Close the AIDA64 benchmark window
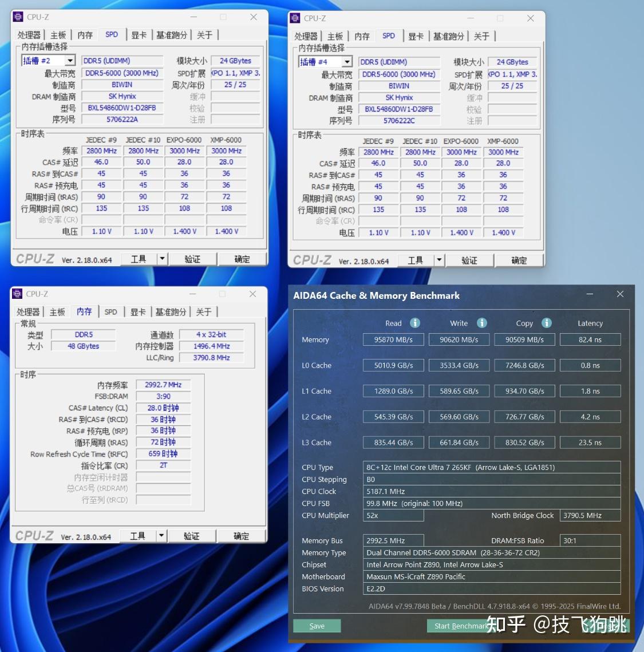Viewport: 644px width, 652px height. [x=620, y=294]
